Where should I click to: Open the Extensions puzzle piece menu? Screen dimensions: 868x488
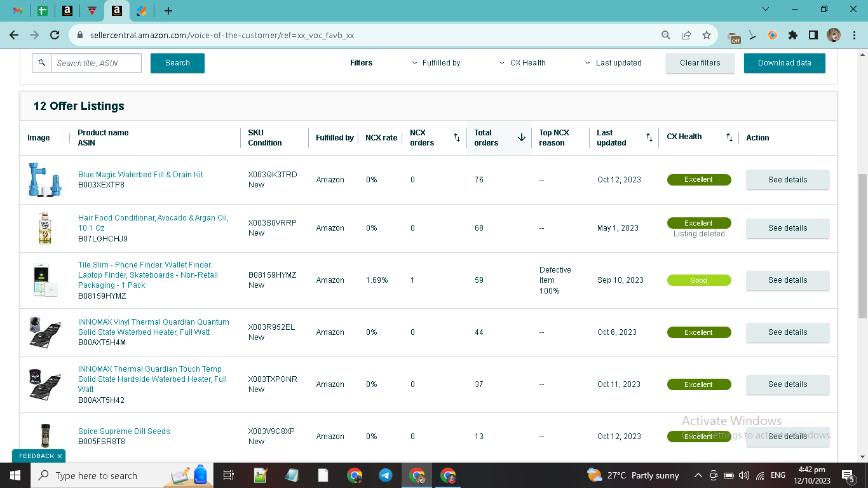point(793,36)
